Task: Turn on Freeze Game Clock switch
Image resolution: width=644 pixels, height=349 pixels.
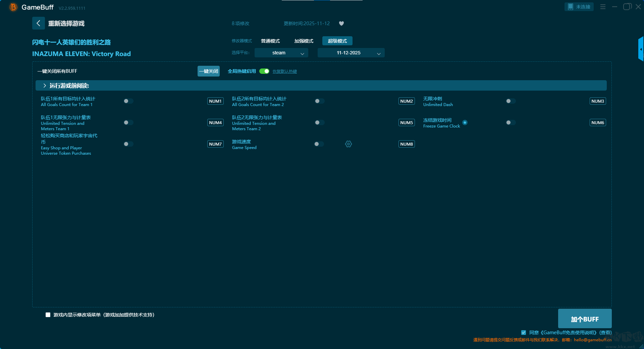Action: click(x=511, y=122)
